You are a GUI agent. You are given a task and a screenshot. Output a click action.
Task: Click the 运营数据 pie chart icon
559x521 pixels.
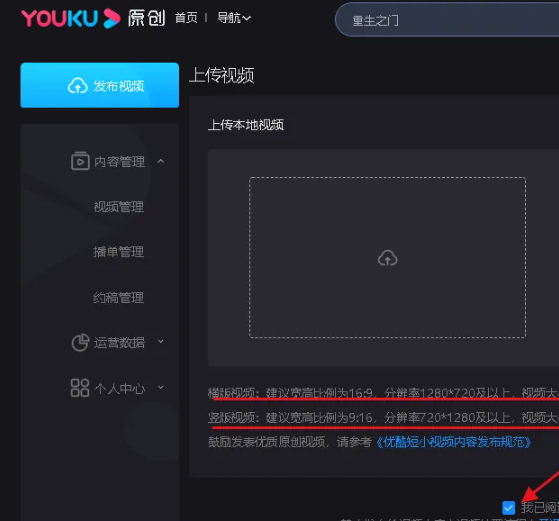80,343
